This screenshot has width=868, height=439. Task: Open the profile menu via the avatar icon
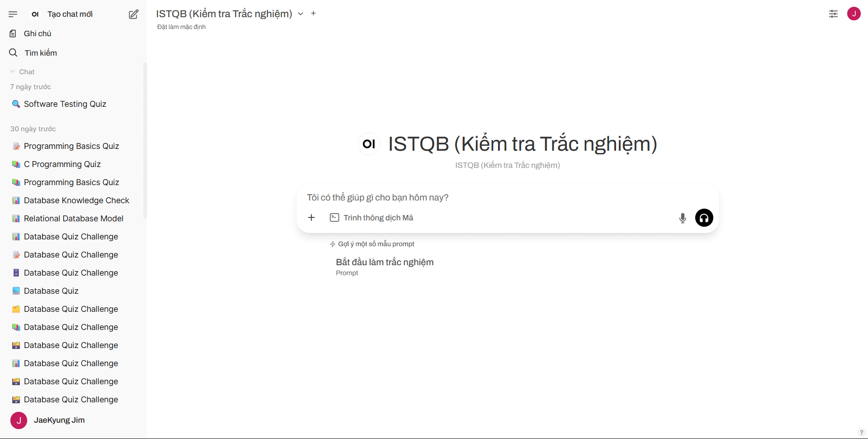point(854,14)
